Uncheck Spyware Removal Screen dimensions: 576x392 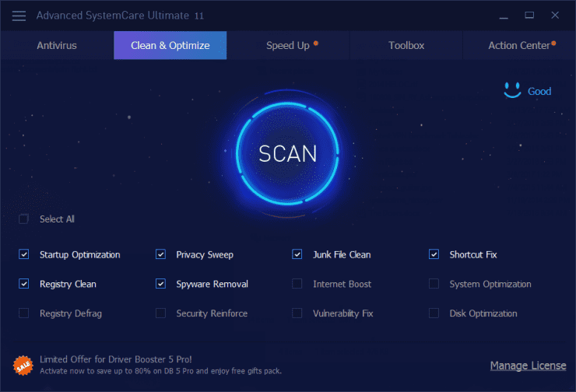(160, 284)
